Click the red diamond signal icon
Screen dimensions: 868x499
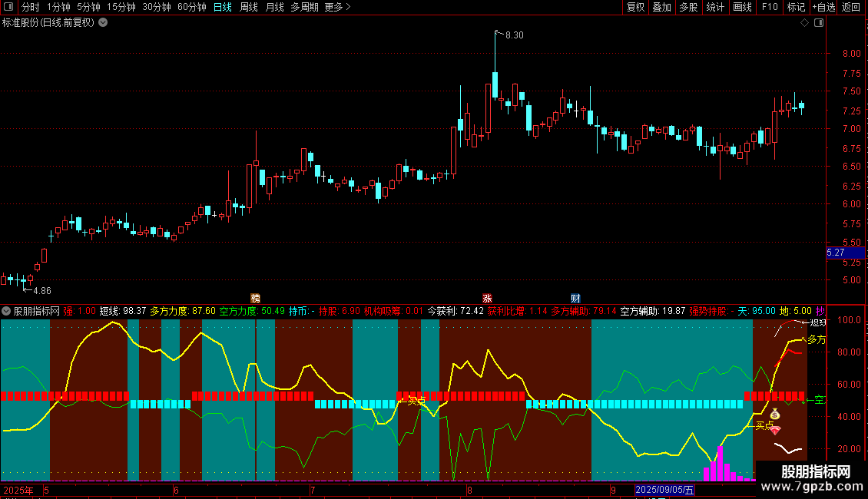pyautogui.click(x=776, y=429)
